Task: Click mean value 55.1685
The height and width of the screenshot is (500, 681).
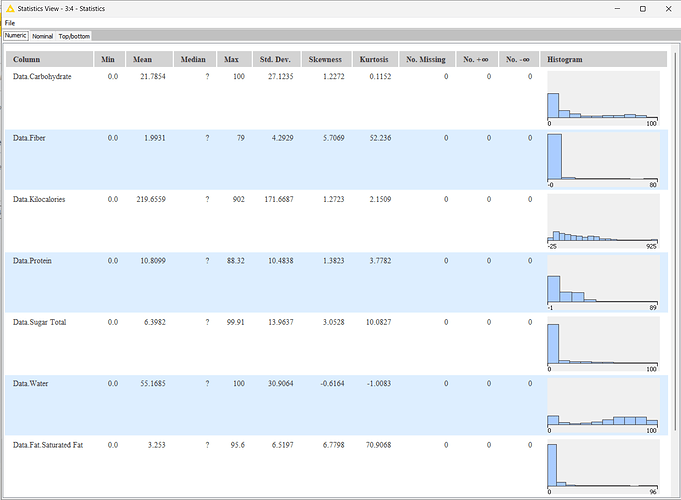Action: [x=153, y=384]
